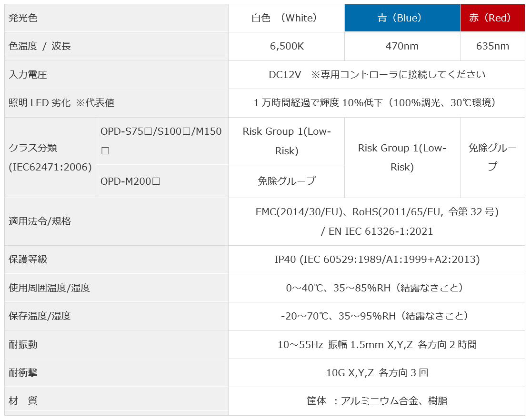The height and width of the screenshot is (420, 531).
Task: Click the white column Risk Group 1 cell
Action: 287,141
